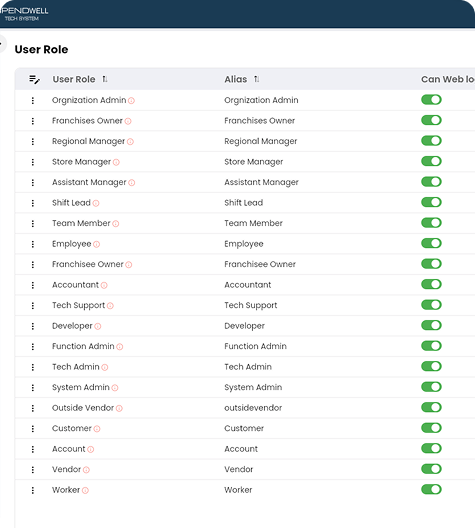Click the Can Web login column header
Viewport: 475px width, 528px height.
coord(448,79)
